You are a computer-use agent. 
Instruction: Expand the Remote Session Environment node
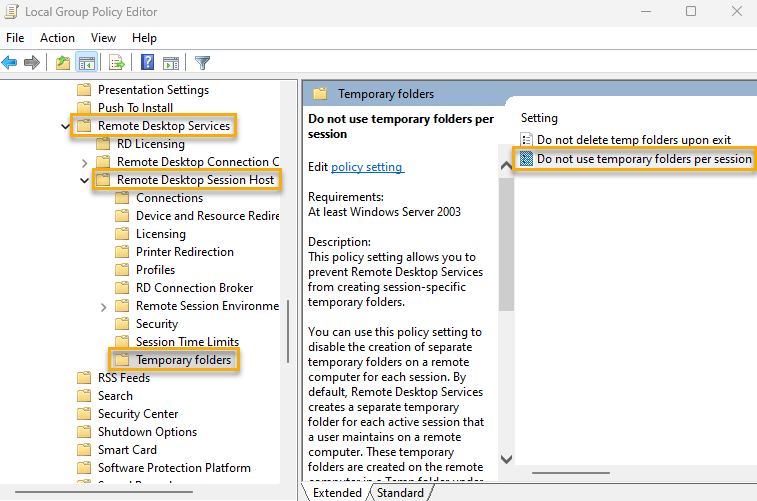click(103, 307)
